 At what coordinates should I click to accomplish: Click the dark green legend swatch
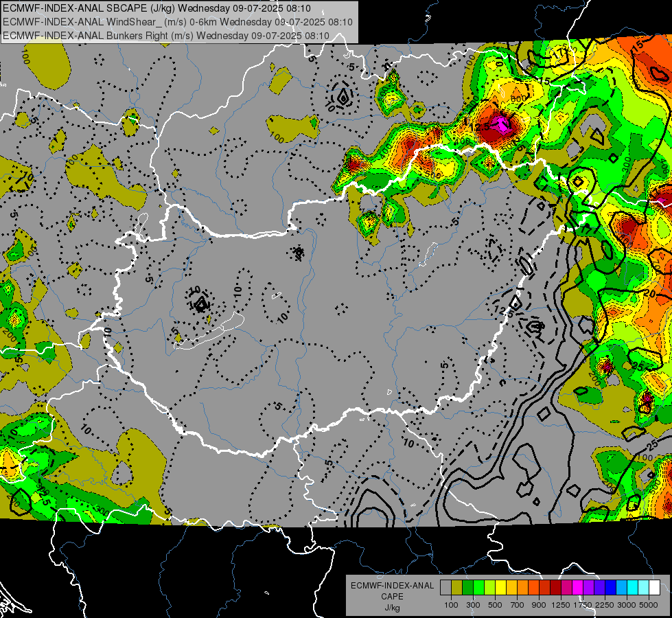(x=467, y=588)
